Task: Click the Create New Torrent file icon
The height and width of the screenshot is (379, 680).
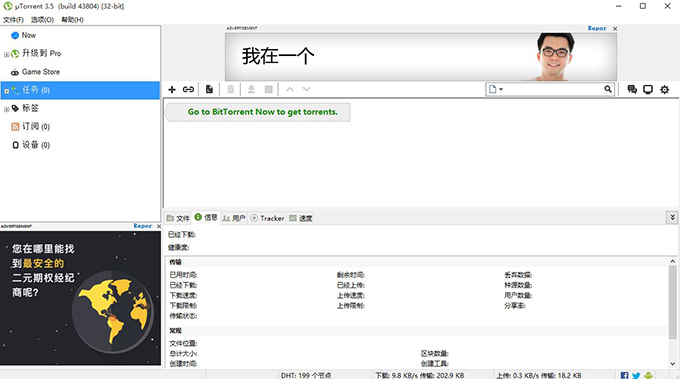Action: coord(209,89)
